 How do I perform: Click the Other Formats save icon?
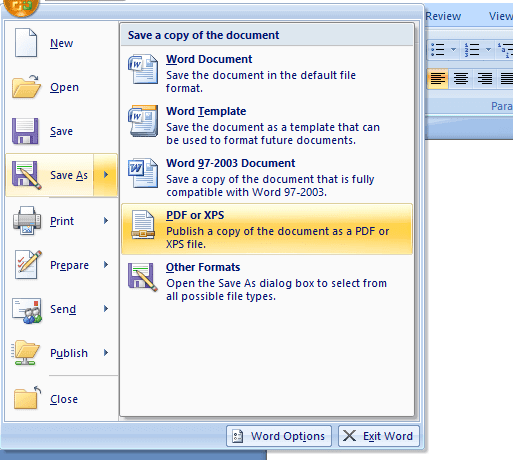point(143,277)
